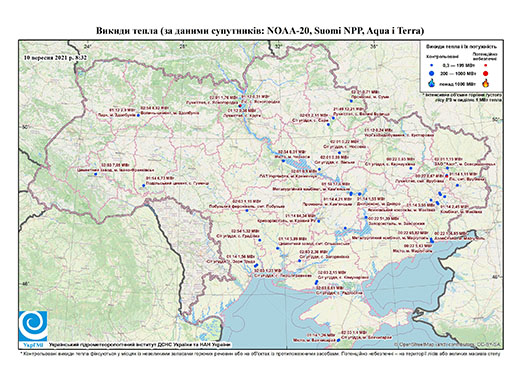Select the large blue circle in legend

click(432, 73)
